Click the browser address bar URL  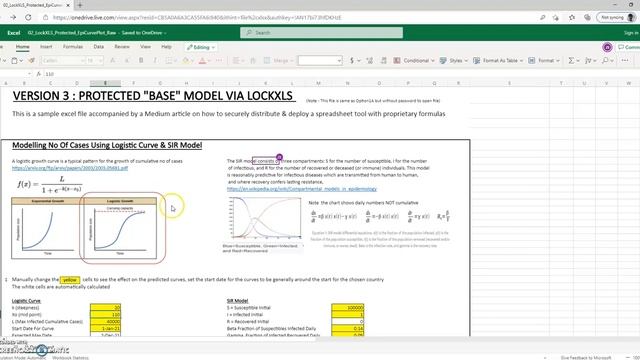click(197, 18)
